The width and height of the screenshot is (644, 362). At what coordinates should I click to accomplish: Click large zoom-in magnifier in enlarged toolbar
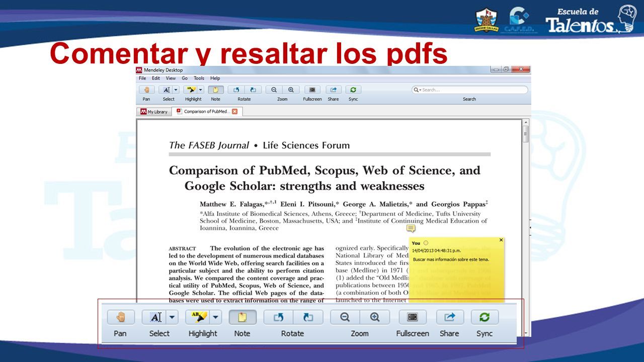375,317
